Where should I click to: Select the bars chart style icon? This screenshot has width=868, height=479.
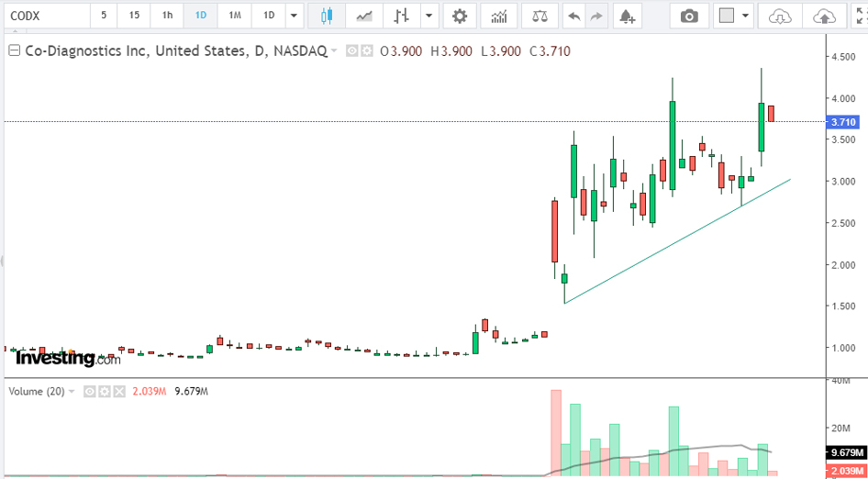coord(401,17)
